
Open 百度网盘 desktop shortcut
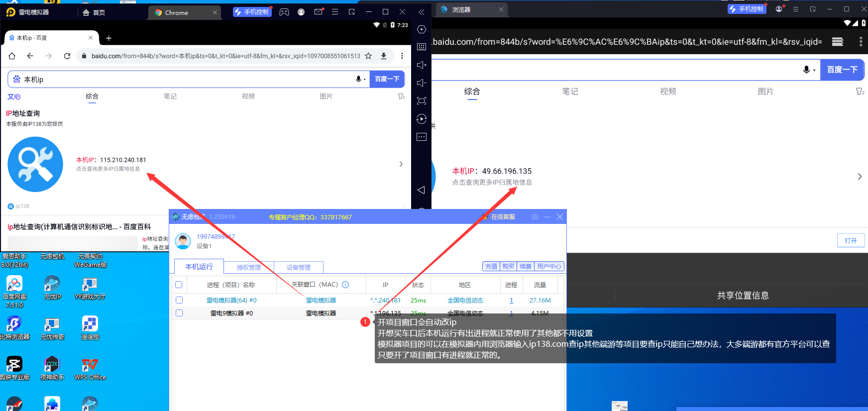point(14,292)
